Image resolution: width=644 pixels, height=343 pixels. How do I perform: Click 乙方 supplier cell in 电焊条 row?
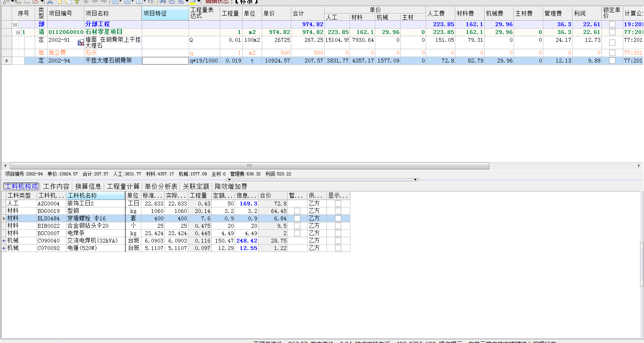317,233
